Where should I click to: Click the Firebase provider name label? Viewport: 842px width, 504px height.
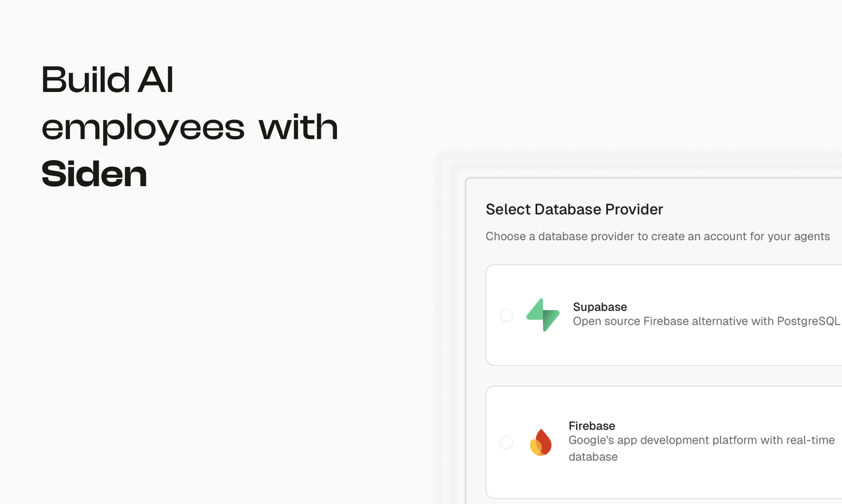[x=592, y=426]
